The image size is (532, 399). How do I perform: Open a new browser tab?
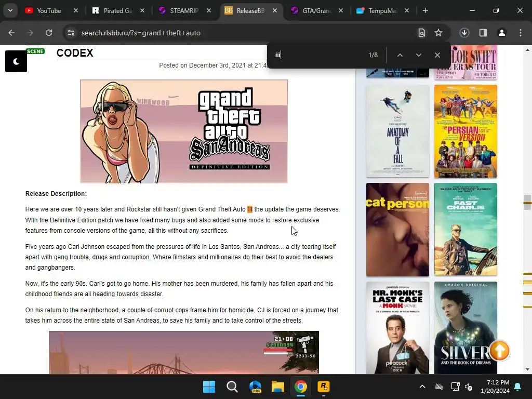[425, 10]
